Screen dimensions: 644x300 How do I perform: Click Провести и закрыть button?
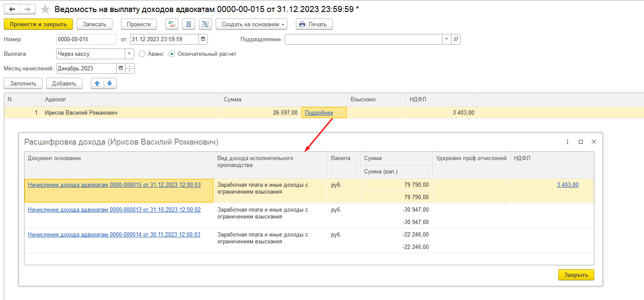[x=38, y=24]
